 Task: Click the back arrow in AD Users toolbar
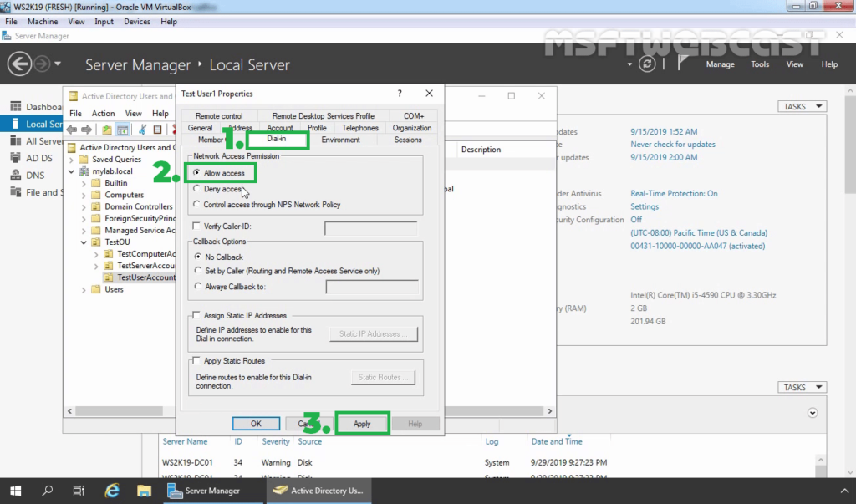(x=72, y=130)
